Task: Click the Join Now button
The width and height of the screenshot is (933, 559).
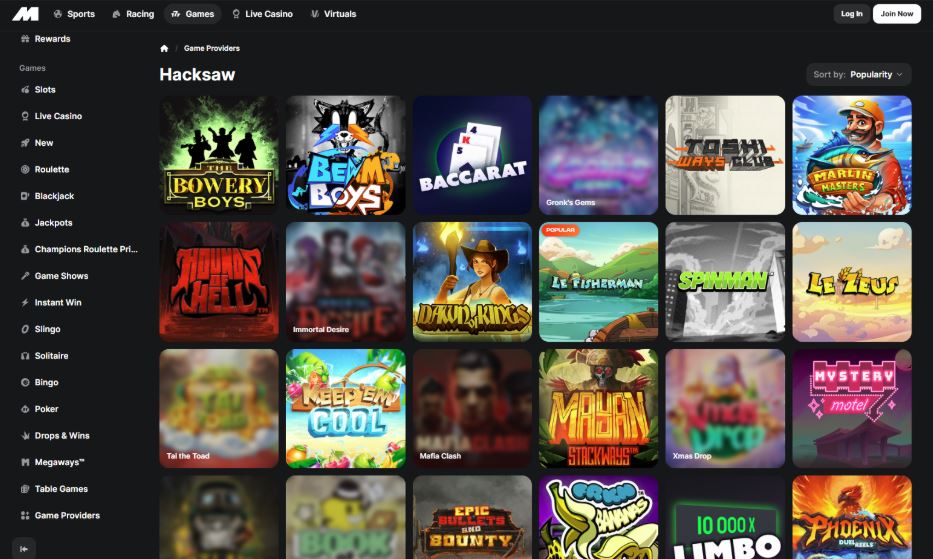Action: (x=897, y=14)
